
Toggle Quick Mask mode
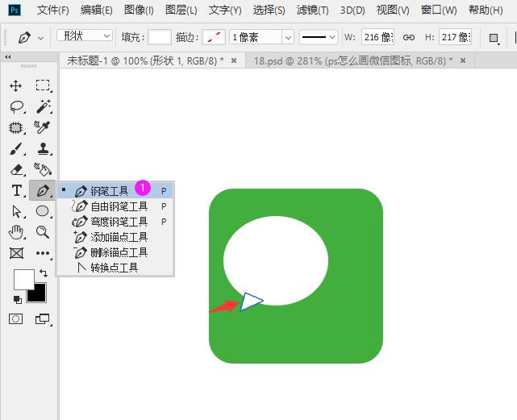16,318
